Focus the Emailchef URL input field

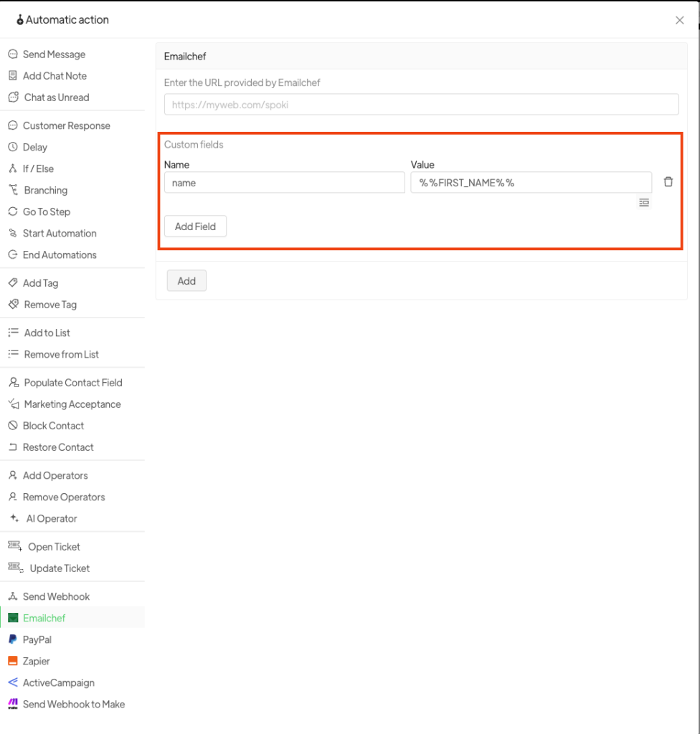pyautogui.click(x=421, y=105)
